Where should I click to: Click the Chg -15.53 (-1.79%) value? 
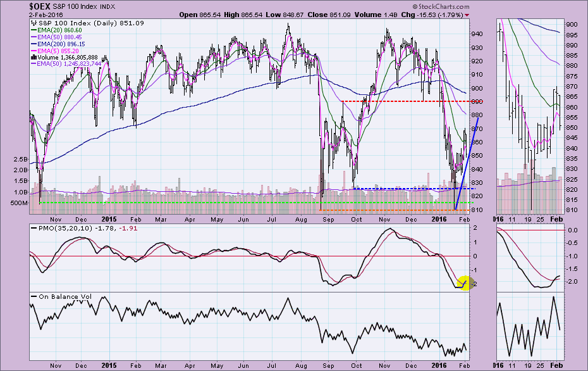click(432, 15)
